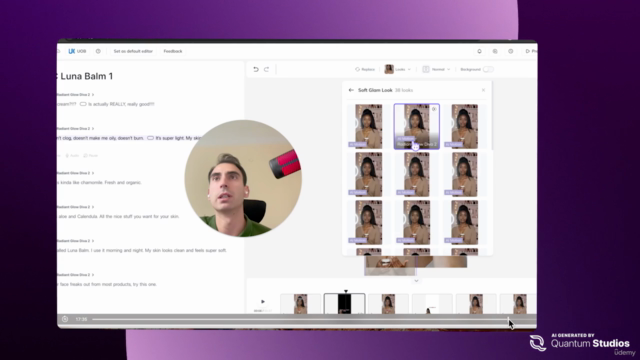640x360 pixels.
Task: Click the Replace avatar button
Action: (365, 69)
